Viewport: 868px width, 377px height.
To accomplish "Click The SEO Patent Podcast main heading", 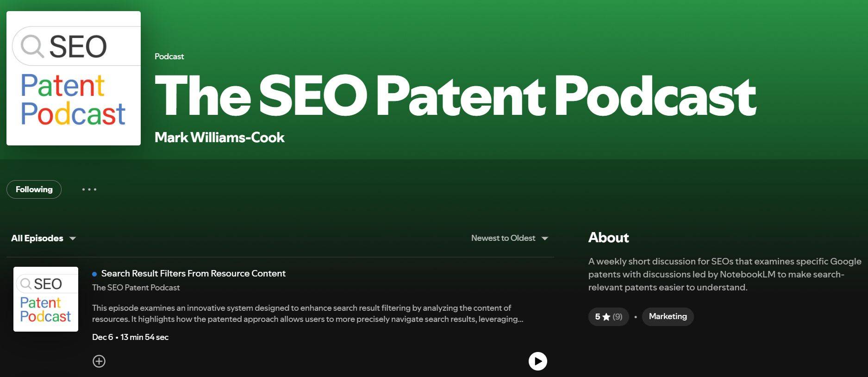I will click(x=456, y=96).
